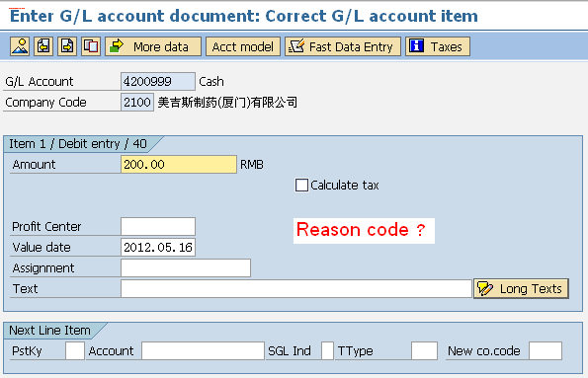Click the copy item icon in the toolbar
Viewport: 588px width, 378px height.
[x=91, y=46]
